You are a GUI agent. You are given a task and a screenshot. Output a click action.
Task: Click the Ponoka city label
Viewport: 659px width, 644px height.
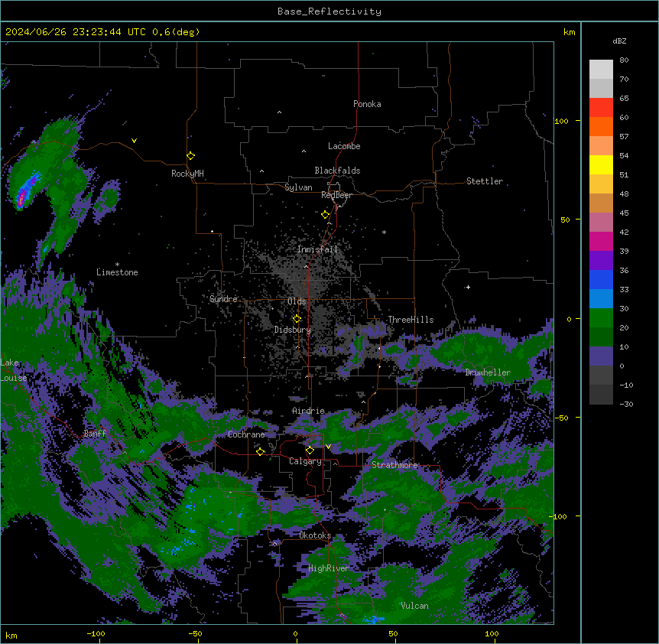(367, 104)
